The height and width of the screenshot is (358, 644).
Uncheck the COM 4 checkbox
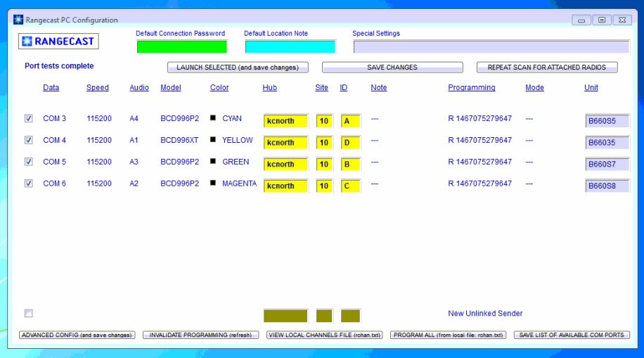(x=28, y=140)
